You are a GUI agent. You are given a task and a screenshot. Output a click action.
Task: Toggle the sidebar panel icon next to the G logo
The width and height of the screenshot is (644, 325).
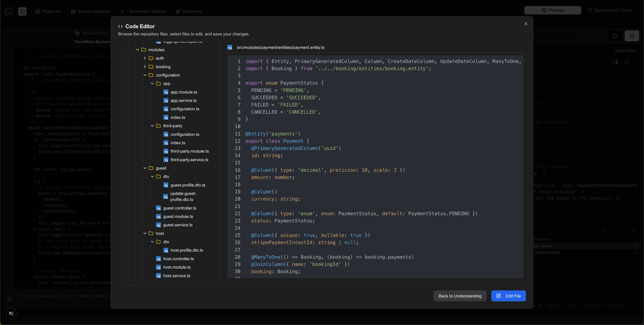pyautogui.click(x=22, y=11)
